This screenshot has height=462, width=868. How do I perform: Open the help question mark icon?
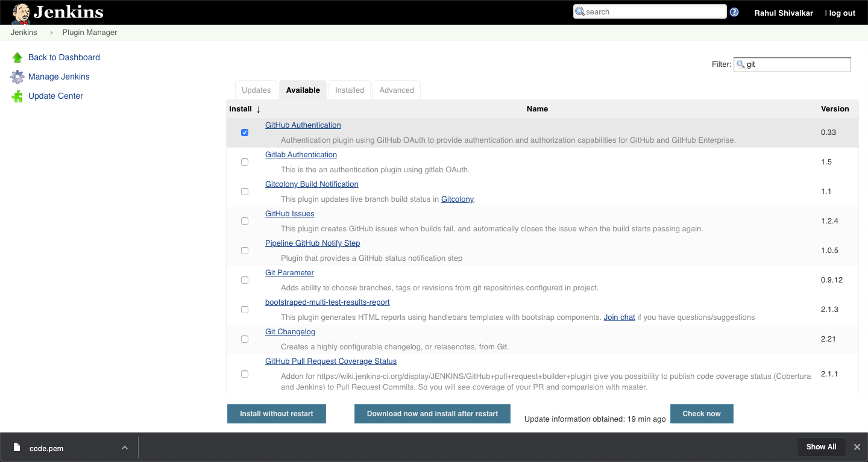pos(734,11)
